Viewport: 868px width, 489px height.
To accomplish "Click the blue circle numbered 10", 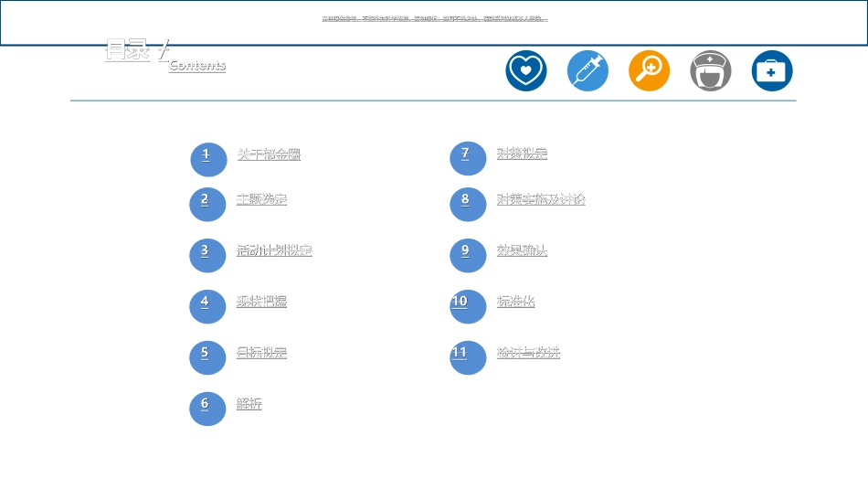I will pos(468,306).
